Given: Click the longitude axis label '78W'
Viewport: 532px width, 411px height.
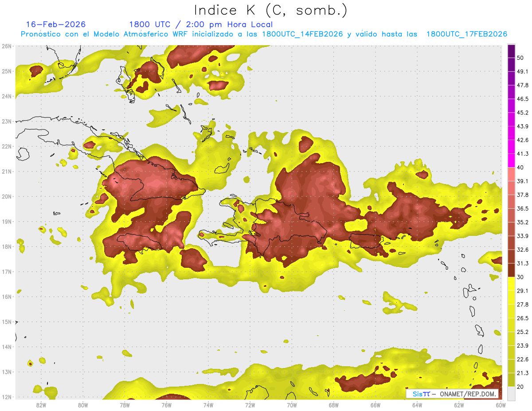Looking at the screenshot, I should click(x=125, y=405).
